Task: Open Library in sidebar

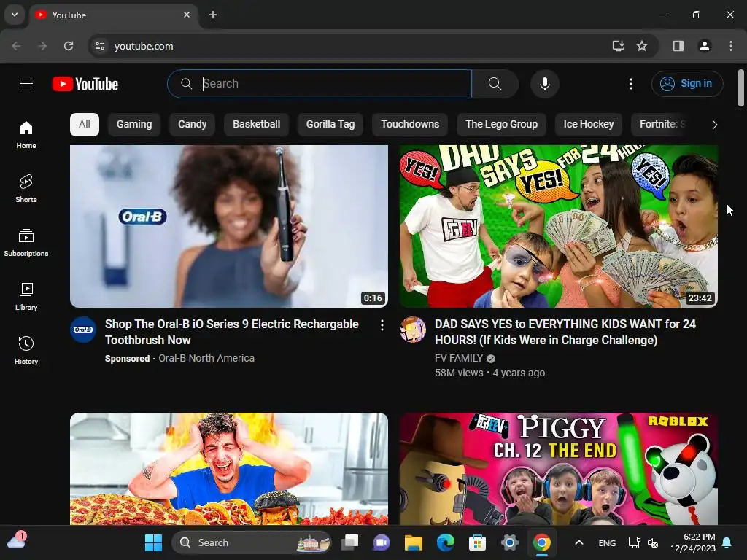Action: click(26, 296)
